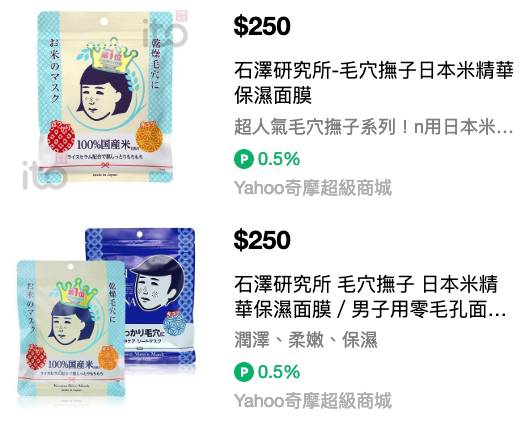The image size is (532, 422).
Task: Click the second Yahoo奇摩超級商城 store label
Action: coord(312,401)
